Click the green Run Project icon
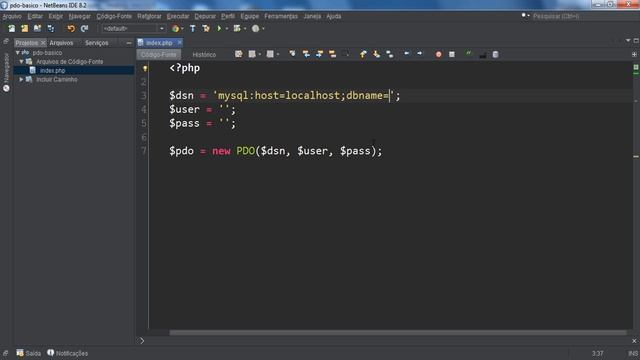 (219, 29)
